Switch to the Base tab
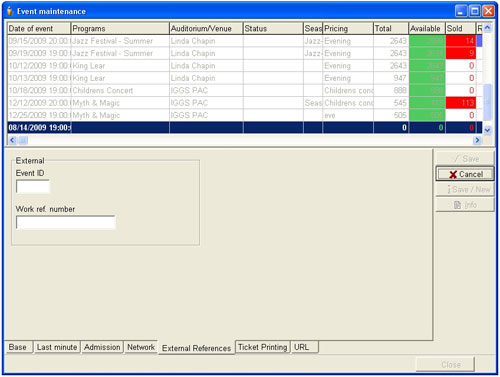This screenshot has width=500, height=377. (18, 347)
